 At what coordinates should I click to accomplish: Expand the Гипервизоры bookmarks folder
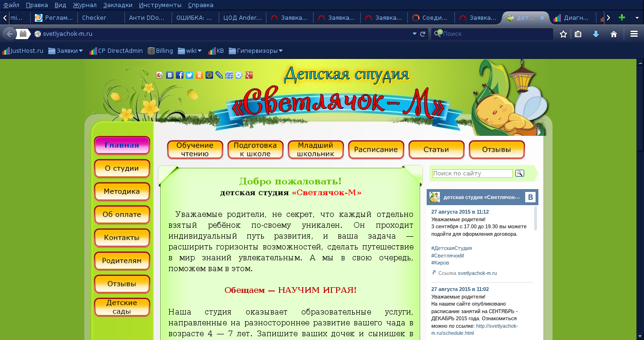point(256,51)
